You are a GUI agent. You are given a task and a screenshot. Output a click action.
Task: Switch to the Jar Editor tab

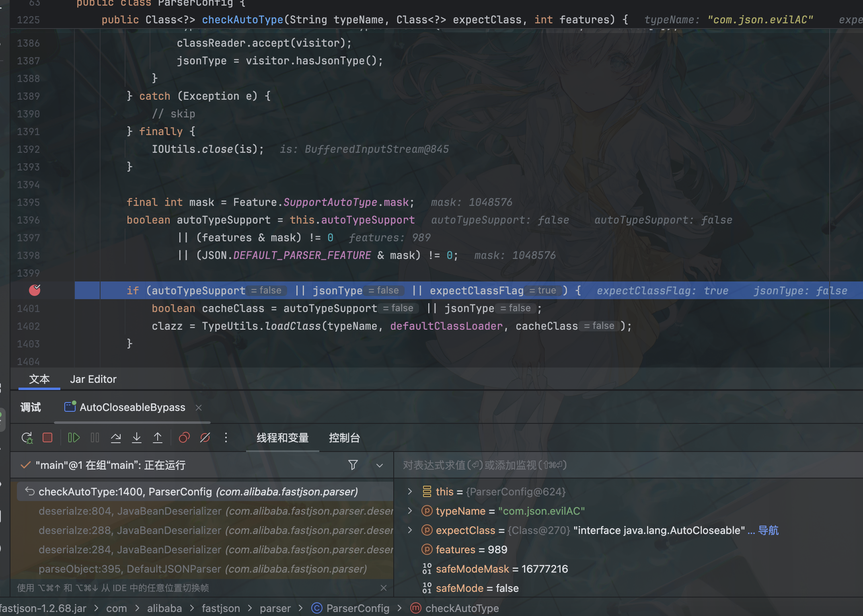click(93, 379)
